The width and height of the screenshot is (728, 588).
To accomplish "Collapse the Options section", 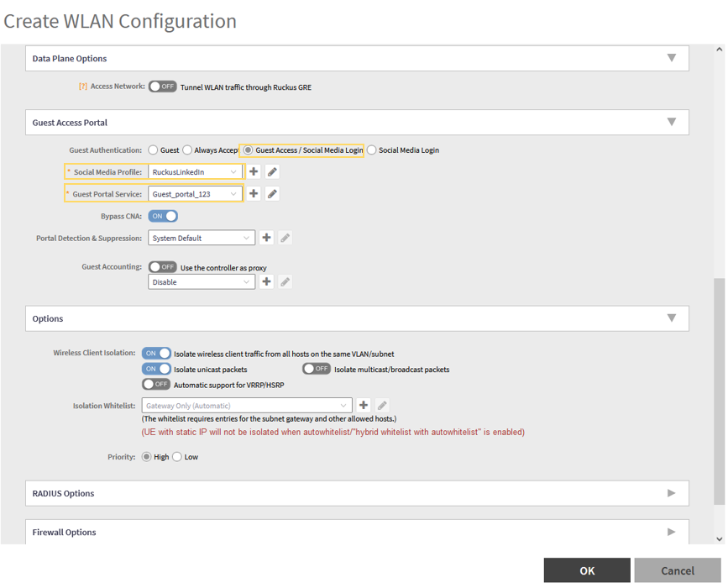I will point(672,318).
